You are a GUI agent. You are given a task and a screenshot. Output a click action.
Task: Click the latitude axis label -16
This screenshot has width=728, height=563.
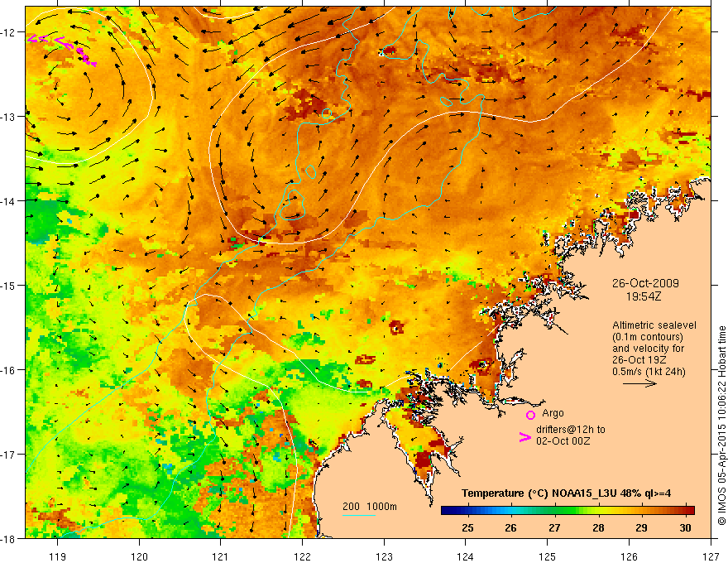(8, 370)
